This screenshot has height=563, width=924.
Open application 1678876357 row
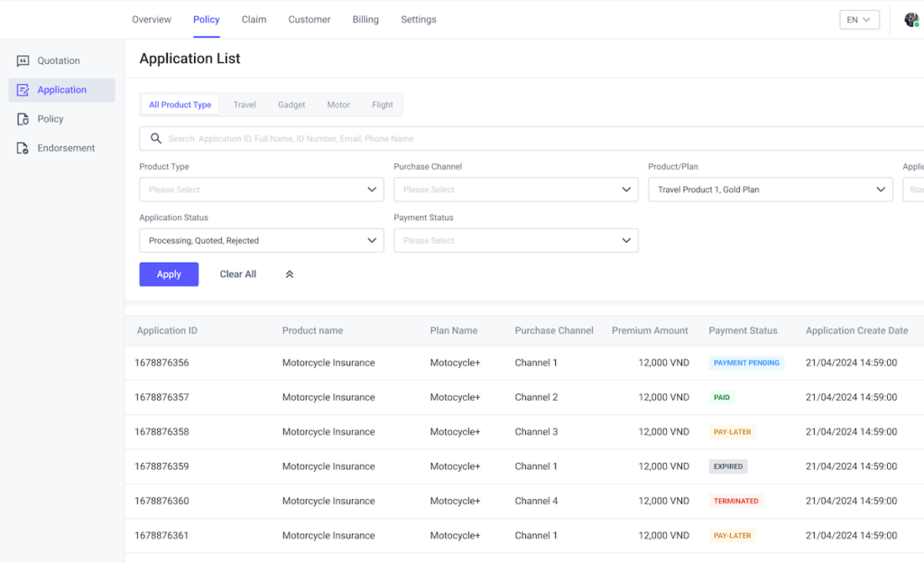tap(524, 398)
